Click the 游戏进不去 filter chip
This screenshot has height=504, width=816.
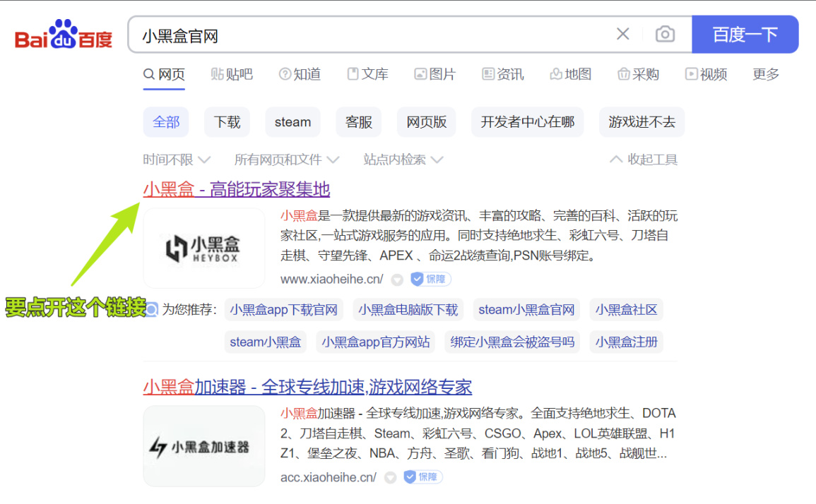click(x=641, y=122)
